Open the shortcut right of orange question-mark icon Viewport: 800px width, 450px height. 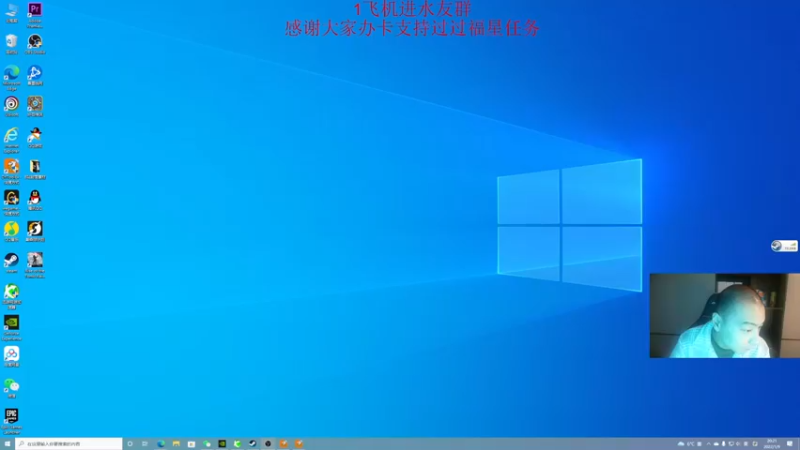(x=35, y=169)
